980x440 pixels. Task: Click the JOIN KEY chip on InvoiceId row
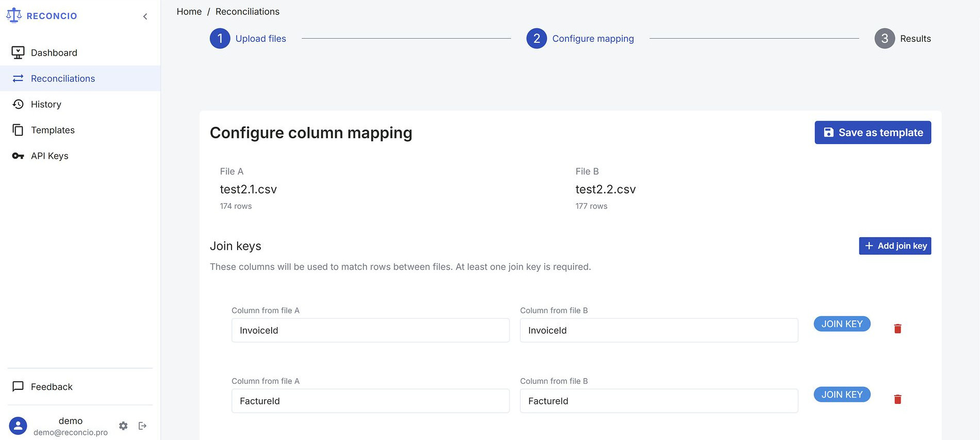pos(842,324)
